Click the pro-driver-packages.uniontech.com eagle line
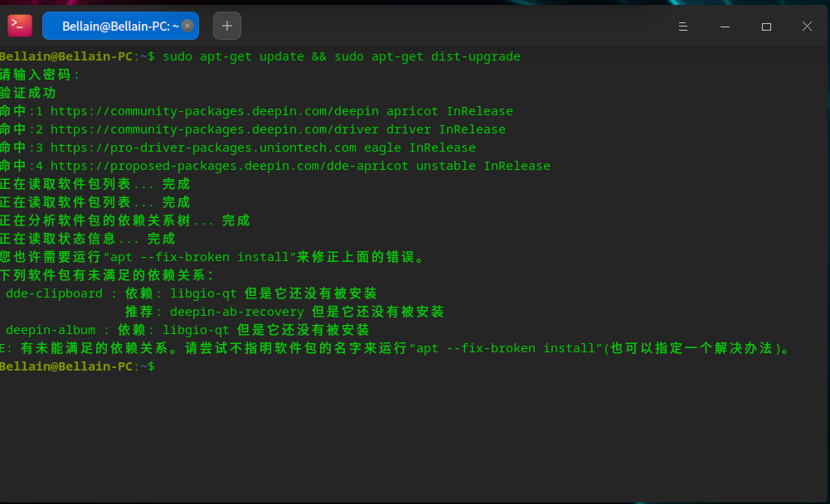 [x=238, y=148]
